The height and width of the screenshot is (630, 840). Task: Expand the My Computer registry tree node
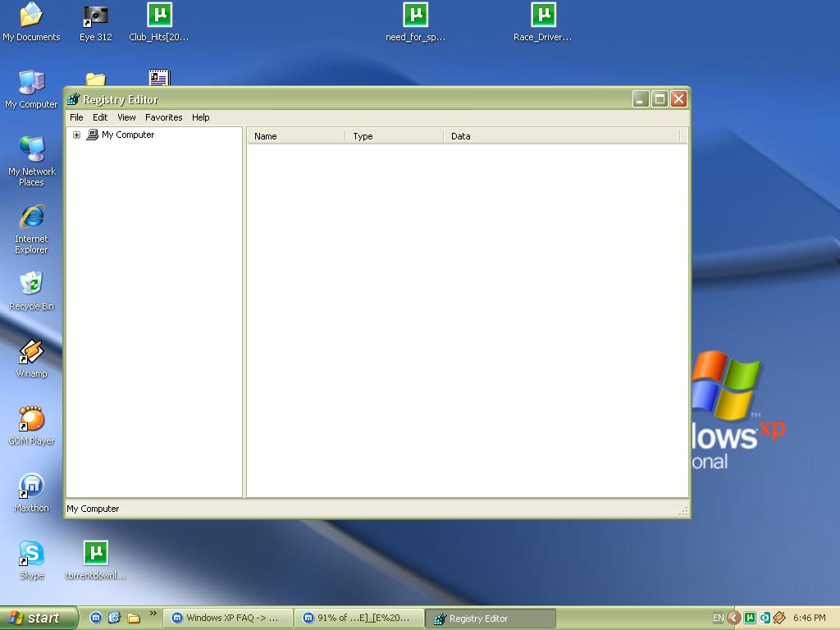[x=76, y=135]
